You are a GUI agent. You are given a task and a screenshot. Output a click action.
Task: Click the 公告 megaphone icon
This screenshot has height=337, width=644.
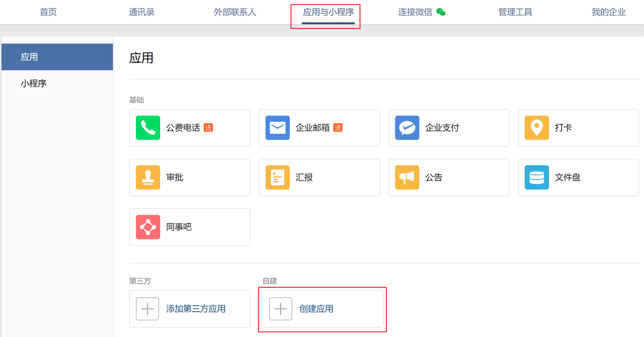[x=407, y=177]
